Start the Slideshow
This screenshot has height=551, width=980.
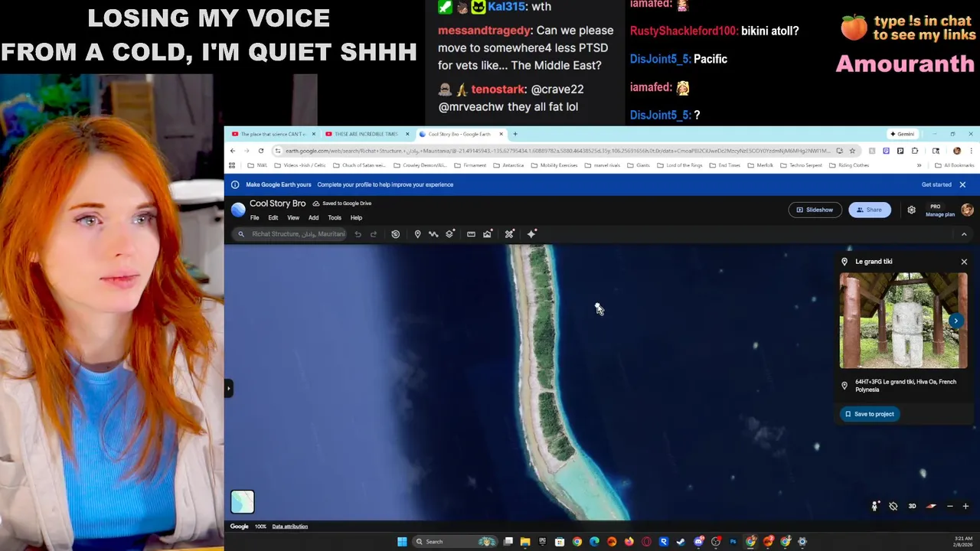815,210
